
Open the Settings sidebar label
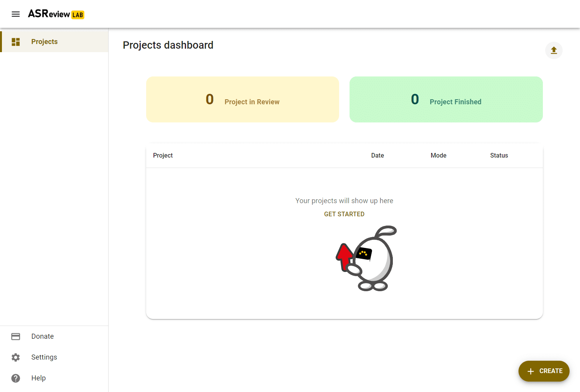click(44, 357)
